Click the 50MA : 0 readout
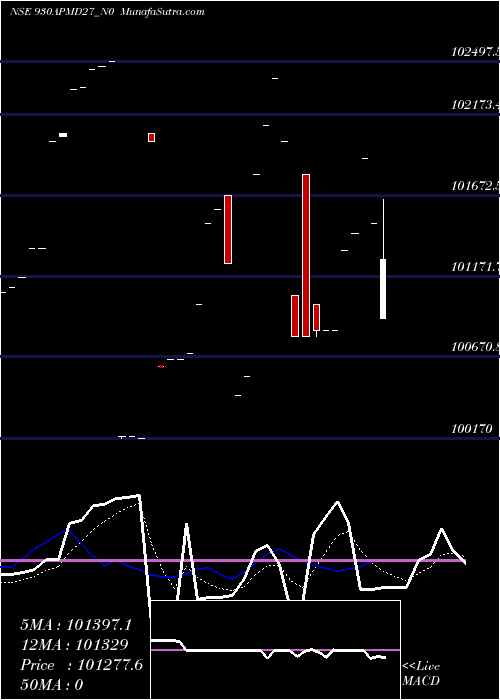Image resolution: width=500 pixels, height=700 pixels. pyautogui.click(x=52, y=685)
